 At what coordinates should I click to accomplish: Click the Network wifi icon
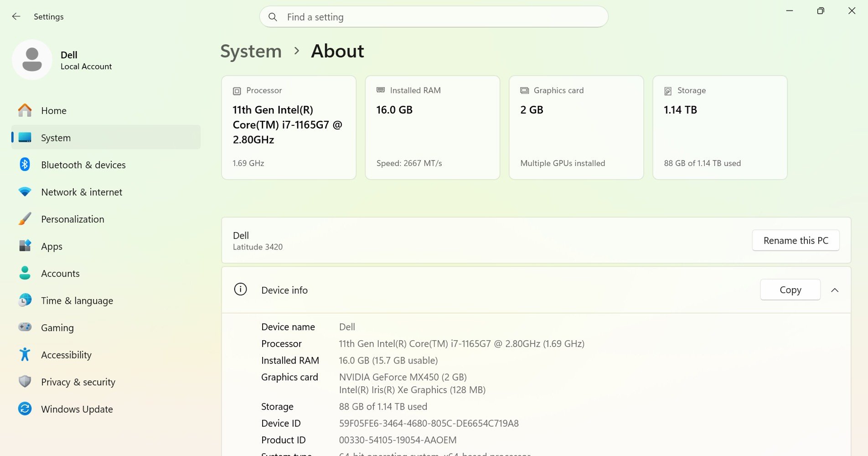click(x=25, y=192)
